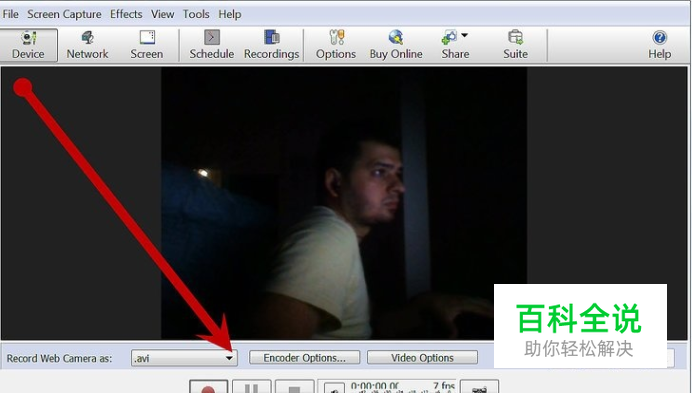The height and width of the screenshot is (393, 692).
Task: Choose the Screen capture source
Action: (x=147, y=45)
